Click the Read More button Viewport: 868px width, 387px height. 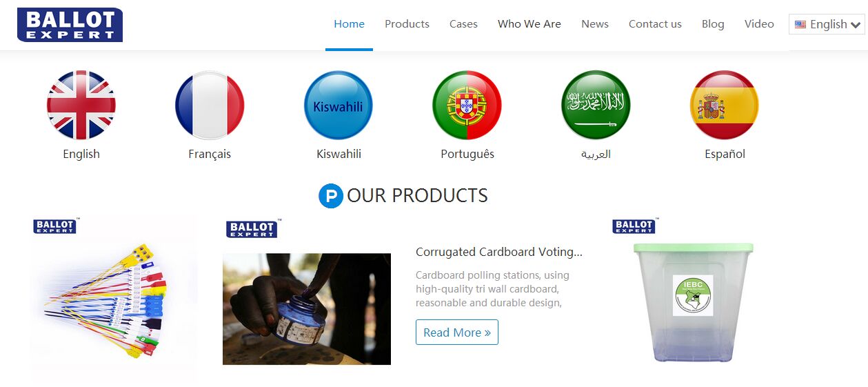click(x=457, y=333)
